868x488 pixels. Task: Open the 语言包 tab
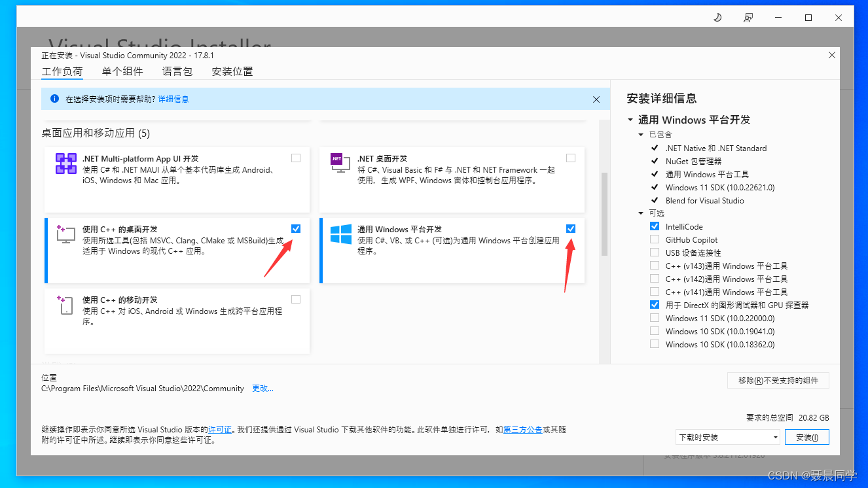[177, 71]
